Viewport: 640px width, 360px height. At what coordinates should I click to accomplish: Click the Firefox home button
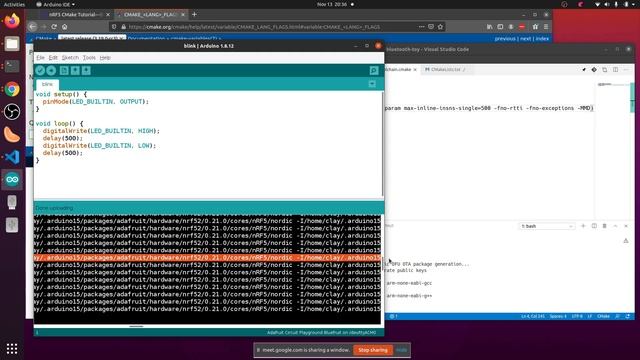tap(64, 27)
